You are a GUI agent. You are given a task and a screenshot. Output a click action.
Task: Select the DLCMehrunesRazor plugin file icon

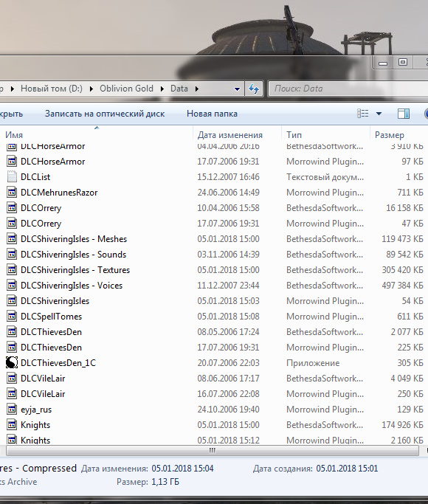(x=12, y=192)
